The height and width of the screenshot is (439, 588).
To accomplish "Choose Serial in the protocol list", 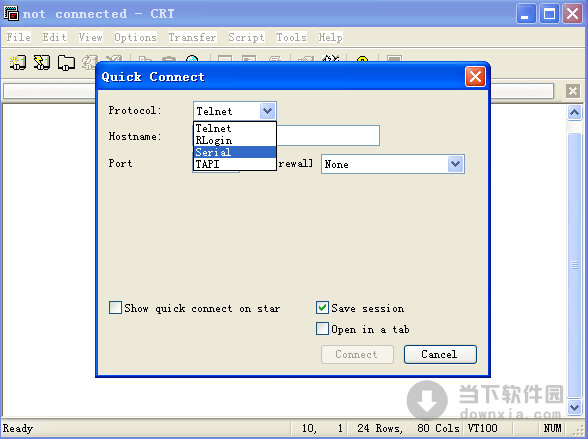I will pyautogui.click(x=235, y=152).
